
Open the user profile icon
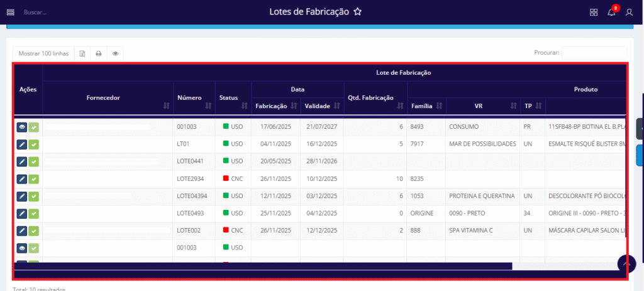tap(629, 13)
